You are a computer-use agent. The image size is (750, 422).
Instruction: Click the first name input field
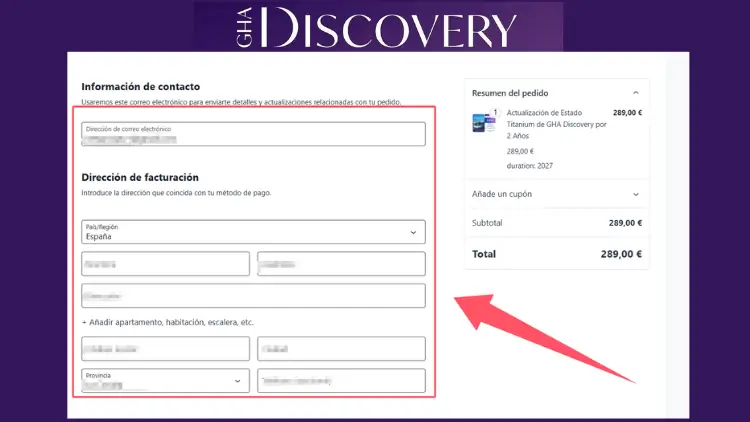[x=165, y=264]
